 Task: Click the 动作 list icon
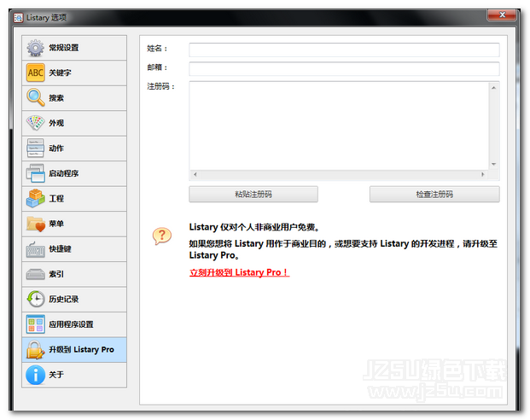coord(36,149)
